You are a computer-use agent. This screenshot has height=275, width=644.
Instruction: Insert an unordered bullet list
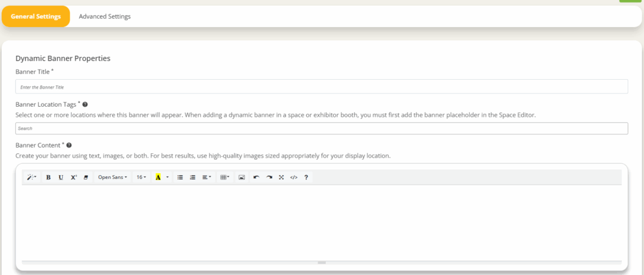(x=180, y=178)
